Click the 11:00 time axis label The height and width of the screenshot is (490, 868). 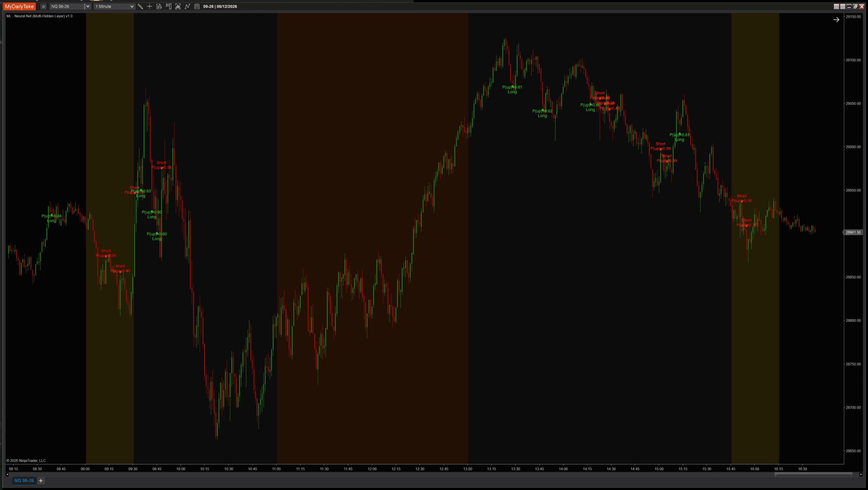(276, 469)
